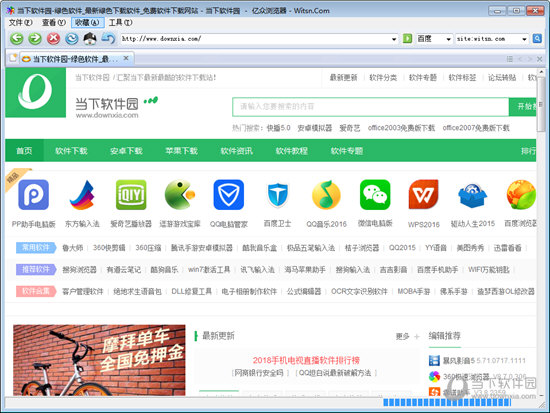Click the QQ音乐2016 icon

pos(326,195)
